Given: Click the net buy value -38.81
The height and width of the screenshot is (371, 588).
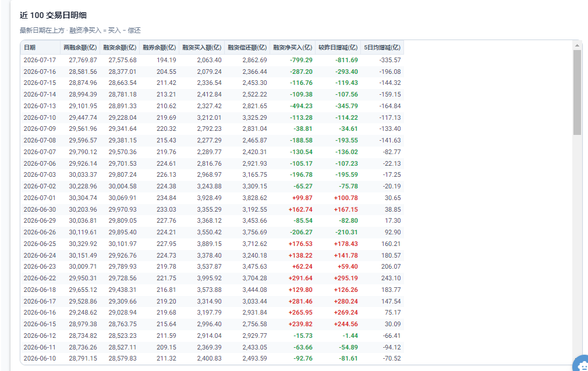Looking at the screenshot, I should click(303, 129).
